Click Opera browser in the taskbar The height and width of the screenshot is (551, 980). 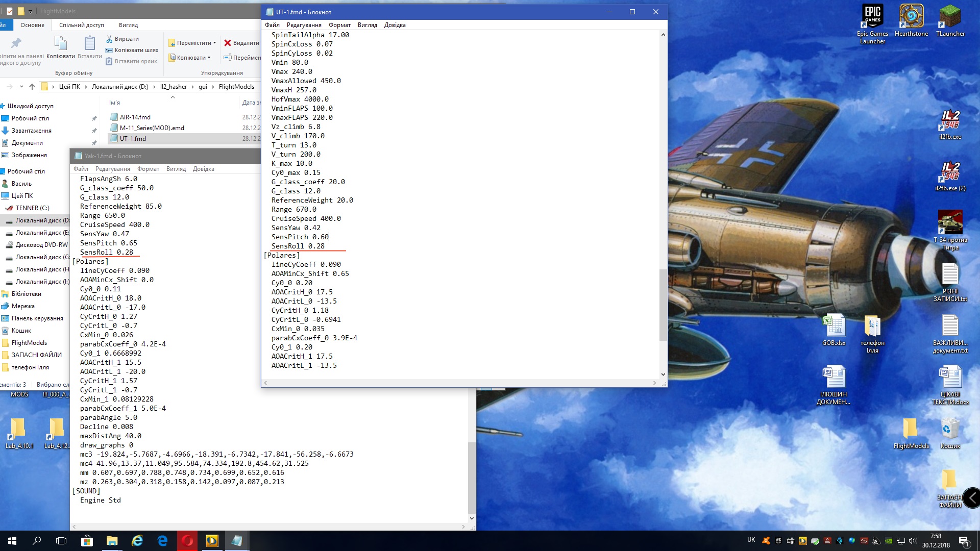[x=187, y=541]
